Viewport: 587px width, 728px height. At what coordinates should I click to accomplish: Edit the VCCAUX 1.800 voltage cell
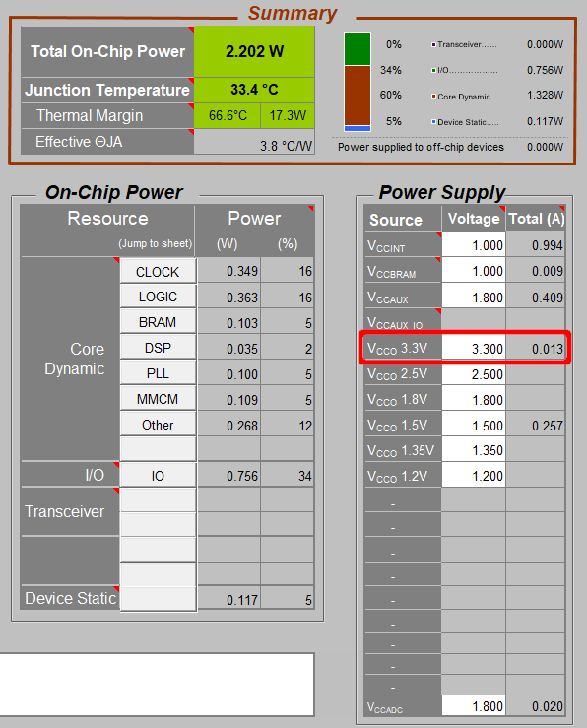[474, 297]
